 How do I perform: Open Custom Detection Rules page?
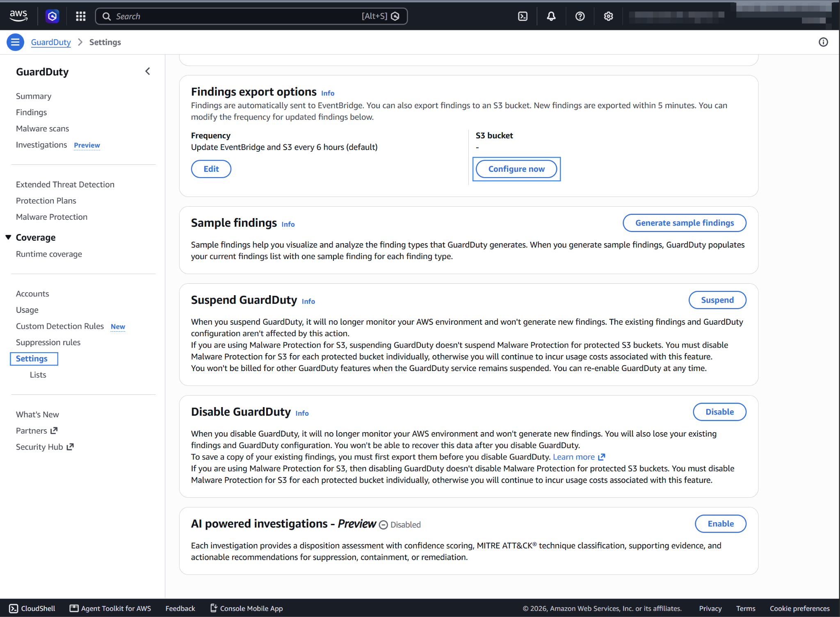click(x=60, y=326)
